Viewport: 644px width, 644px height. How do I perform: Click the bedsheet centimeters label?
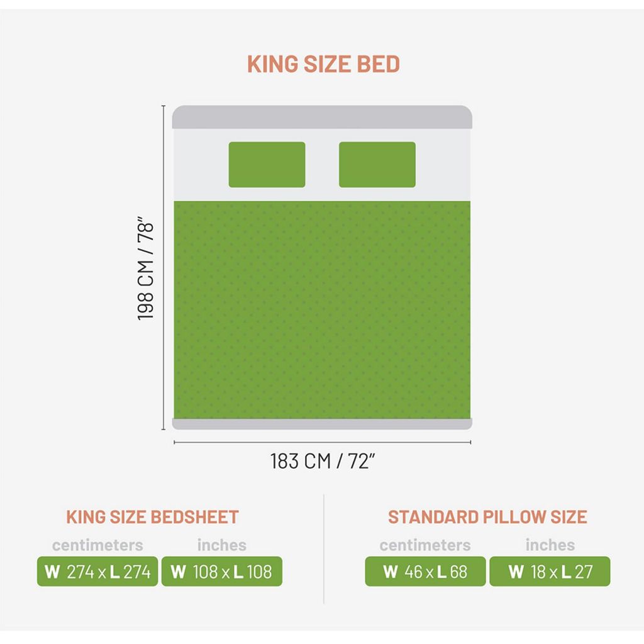97,545
